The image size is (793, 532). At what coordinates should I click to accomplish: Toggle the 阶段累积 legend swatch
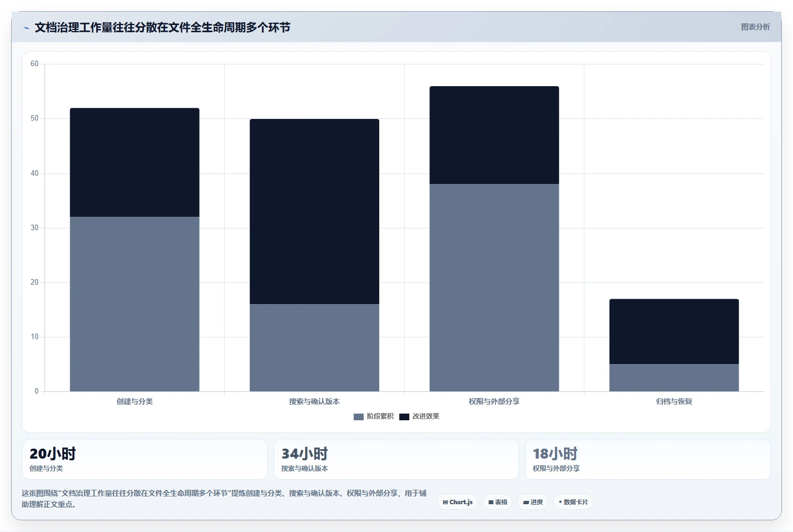point(359,416)
